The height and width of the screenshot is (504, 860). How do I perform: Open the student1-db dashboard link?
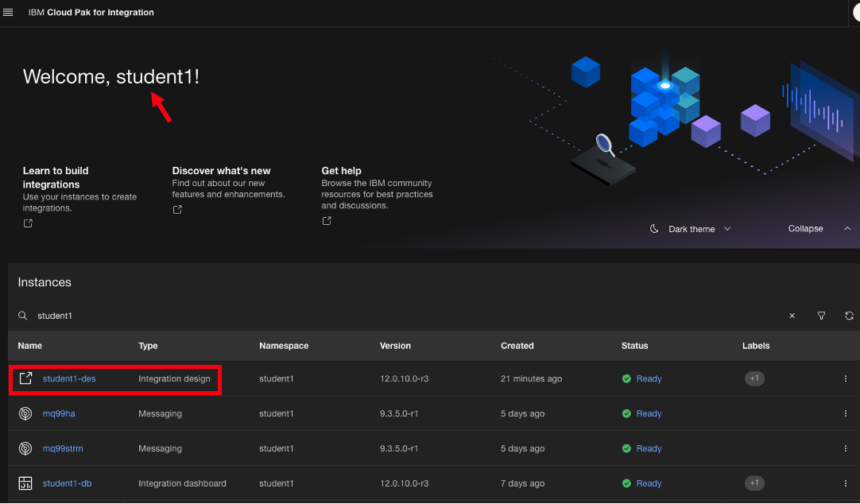coord(67,483)
